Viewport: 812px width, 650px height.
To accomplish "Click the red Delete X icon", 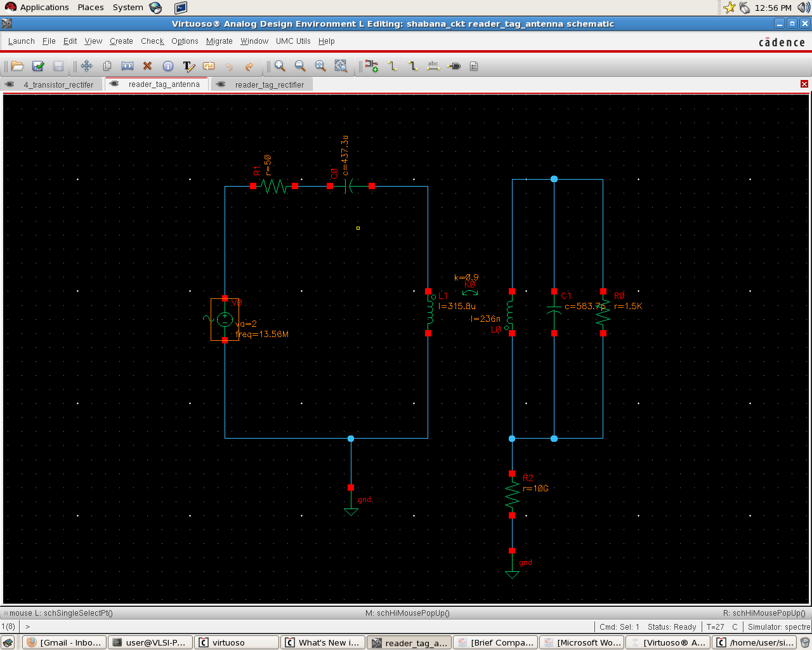I will [148, 66].
